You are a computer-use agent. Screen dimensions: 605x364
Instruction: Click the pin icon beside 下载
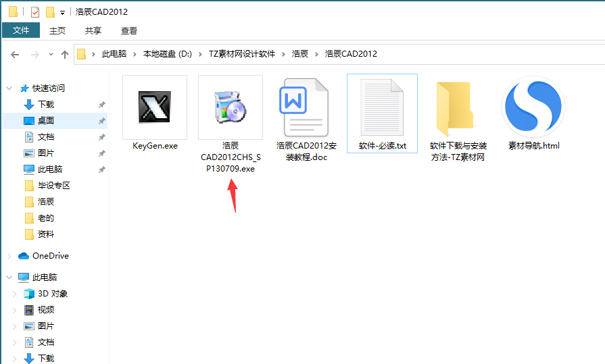point(102,105)
